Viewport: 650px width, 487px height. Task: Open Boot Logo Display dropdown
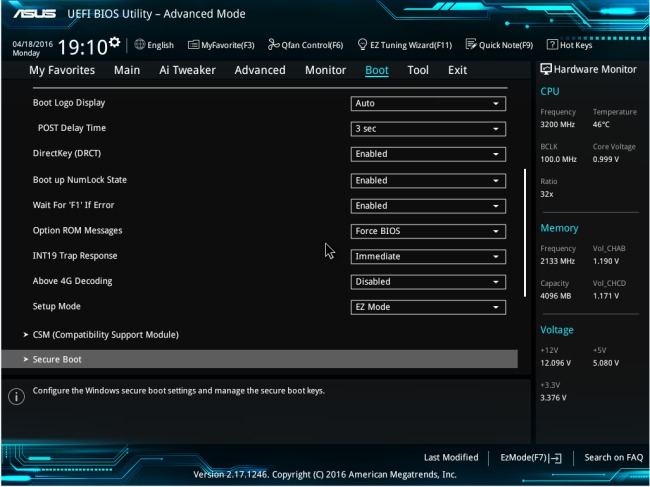click(428, 104)
